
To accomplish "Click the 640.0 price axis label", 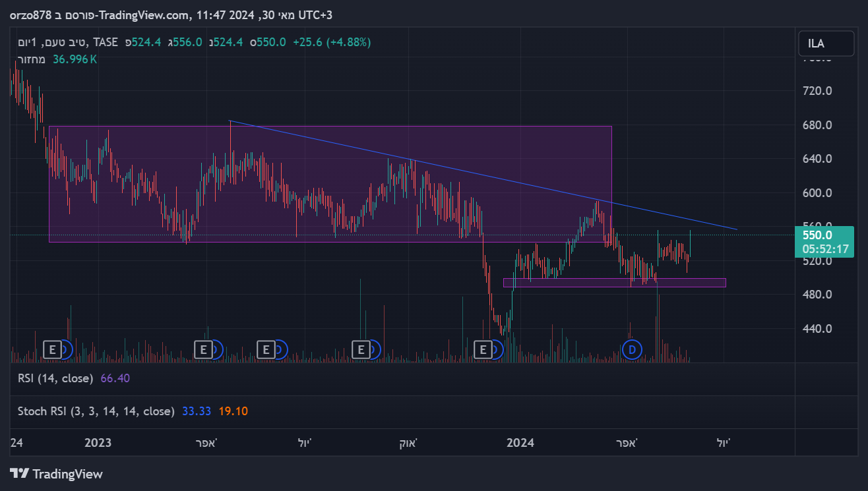I will 817,159.
